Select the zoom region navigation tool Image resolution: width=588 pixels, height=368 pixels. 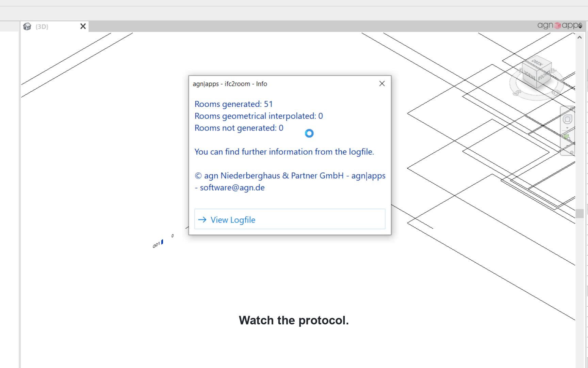point(567,138)
